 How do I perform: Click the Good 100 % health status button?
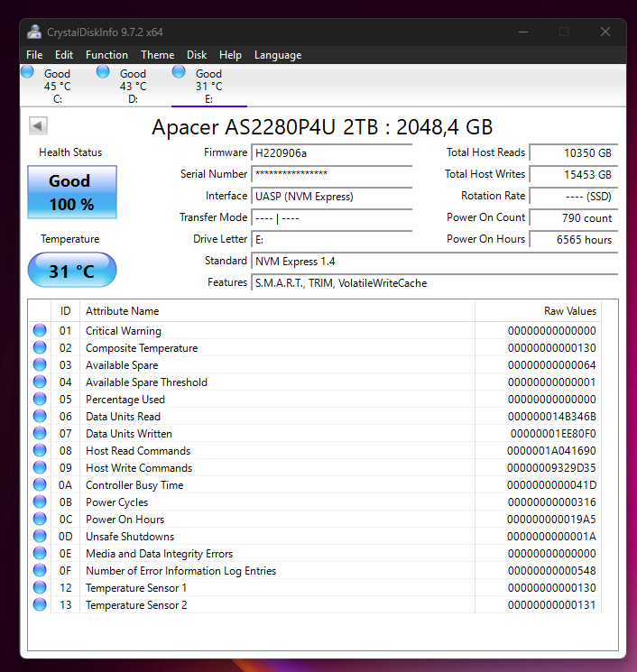tap(72, 192)
